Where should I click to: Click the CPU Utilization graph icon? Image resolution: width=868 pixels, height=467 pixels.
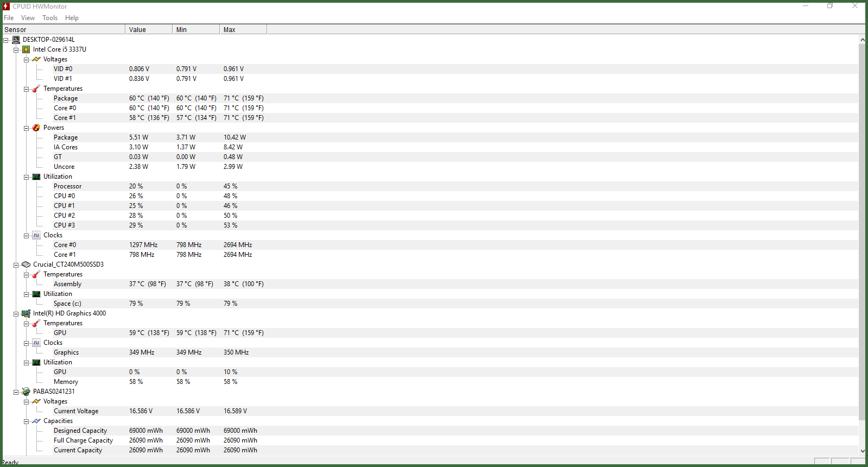[x=36, y=176]
